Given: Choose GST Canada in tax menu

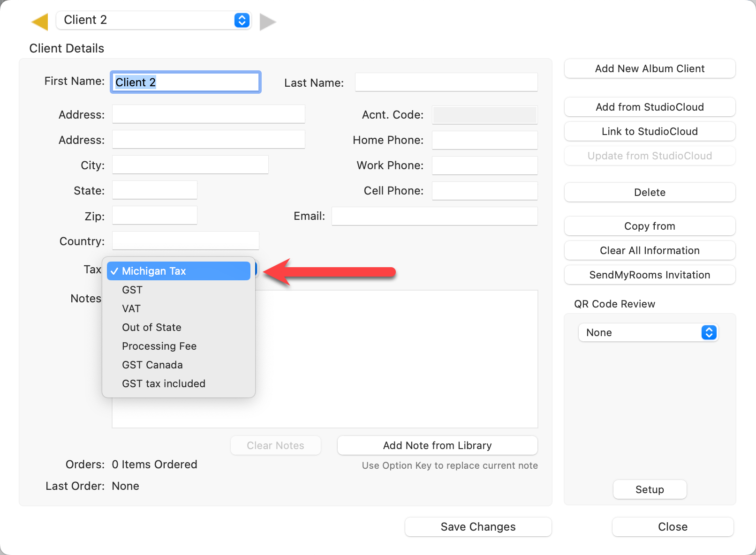Looking at the screenshot, I should (152, 365).
